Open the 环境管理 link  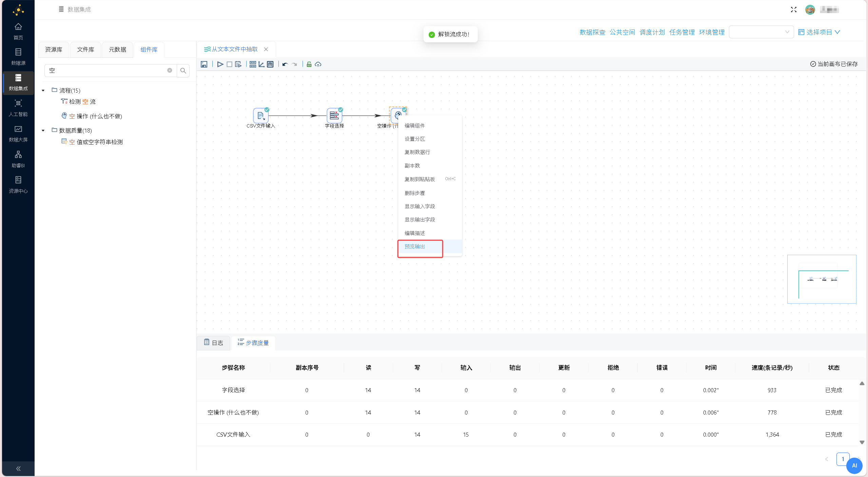712,32
